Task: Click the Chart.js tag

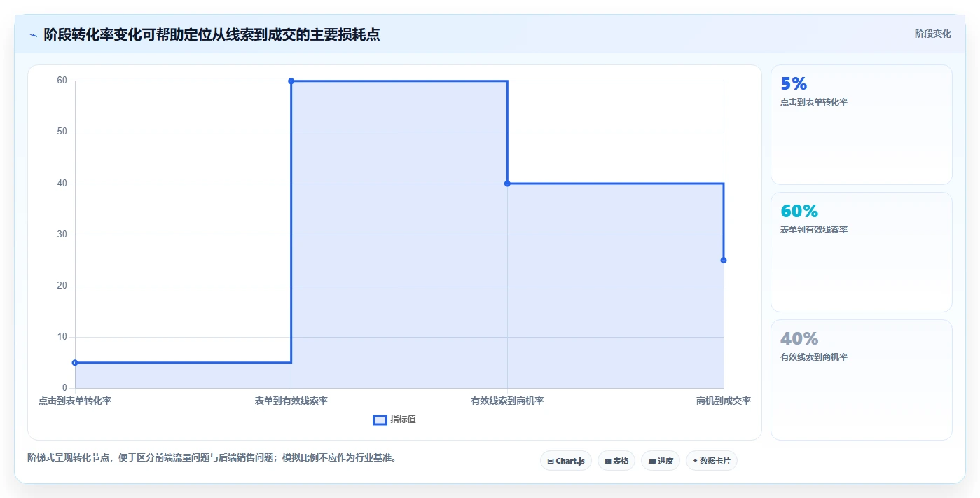Action: [566, 461]
